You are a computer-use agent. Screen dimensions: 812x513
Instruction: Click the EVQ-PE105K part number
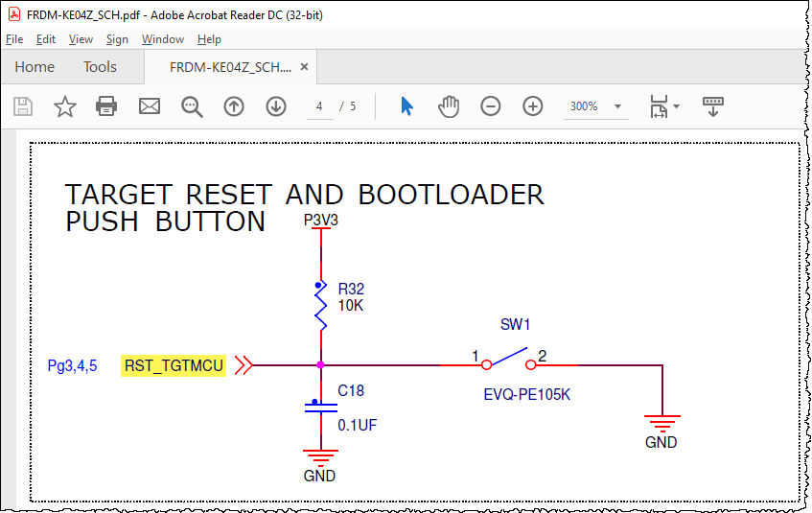[x=526, y=395]
